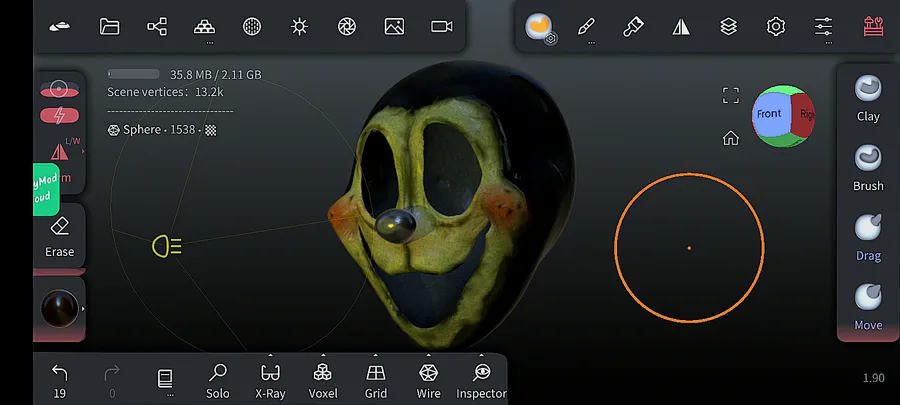Toggle Wire wireframe display
Viewport: 900px width, 405px height.
pos(428,381)
